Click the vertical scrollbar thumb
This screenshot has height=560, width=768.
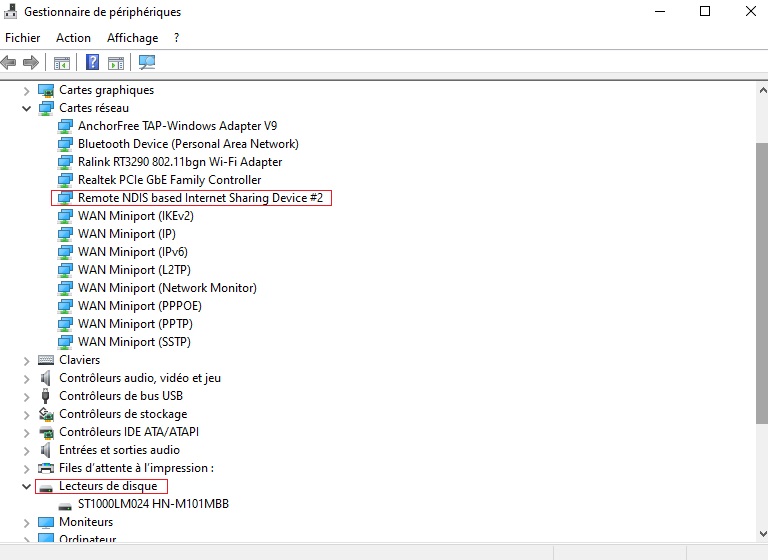click(762, 284)
